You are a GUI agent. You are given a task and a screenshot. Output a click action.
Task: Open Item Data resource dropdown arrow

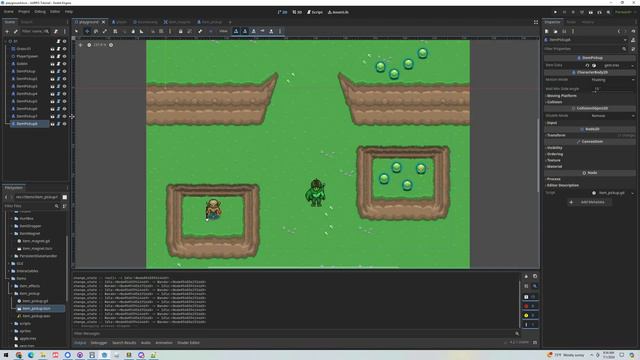tap(633, 65)
